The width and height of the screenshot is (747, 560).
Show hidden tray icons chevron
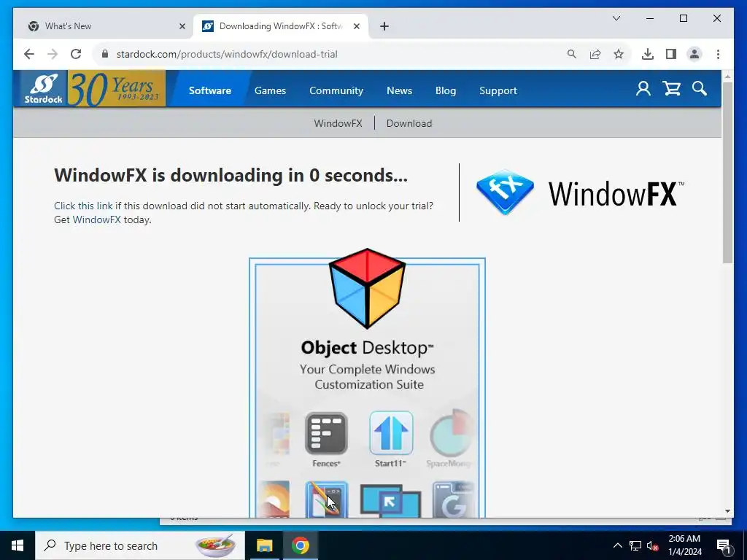[x=617, y=545]
